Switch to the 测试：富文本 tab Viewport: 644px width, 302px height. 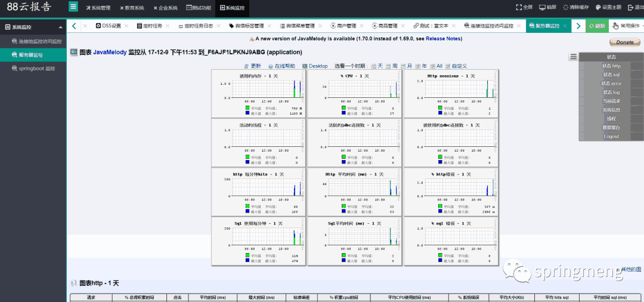pos(431,26)
